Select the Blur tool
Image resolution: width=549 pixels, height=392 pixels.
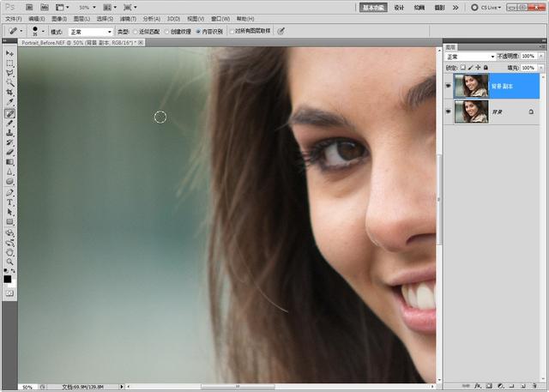9,172
